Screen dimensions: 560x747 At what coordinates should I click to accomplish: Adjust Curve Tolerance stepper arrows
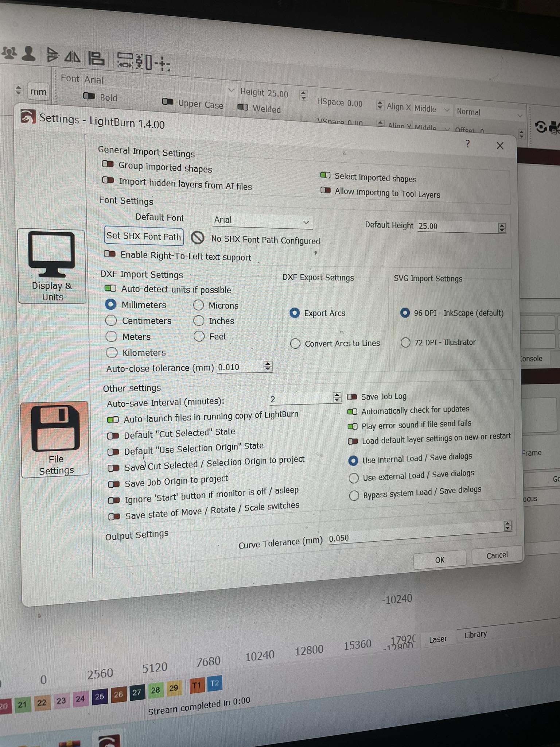click(x=507, y=525)
